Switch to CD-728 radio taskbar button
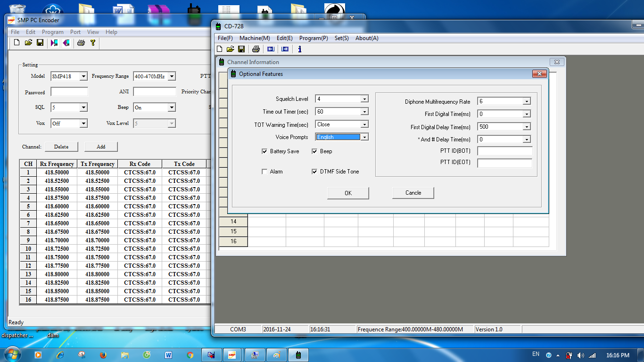644x362 pixels. [x=298, y=355]
